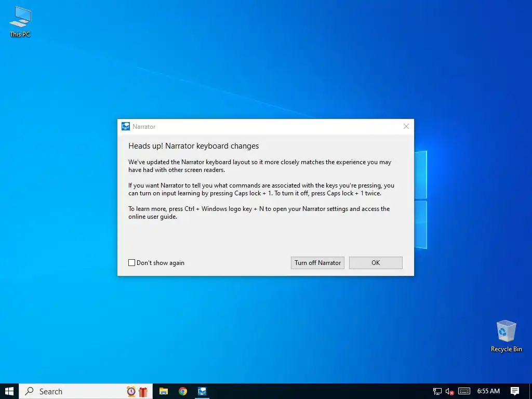The image size is (532, 399).
Task: Click the alarm clock and gift highlight in the search box
Action: coord(137,391)
